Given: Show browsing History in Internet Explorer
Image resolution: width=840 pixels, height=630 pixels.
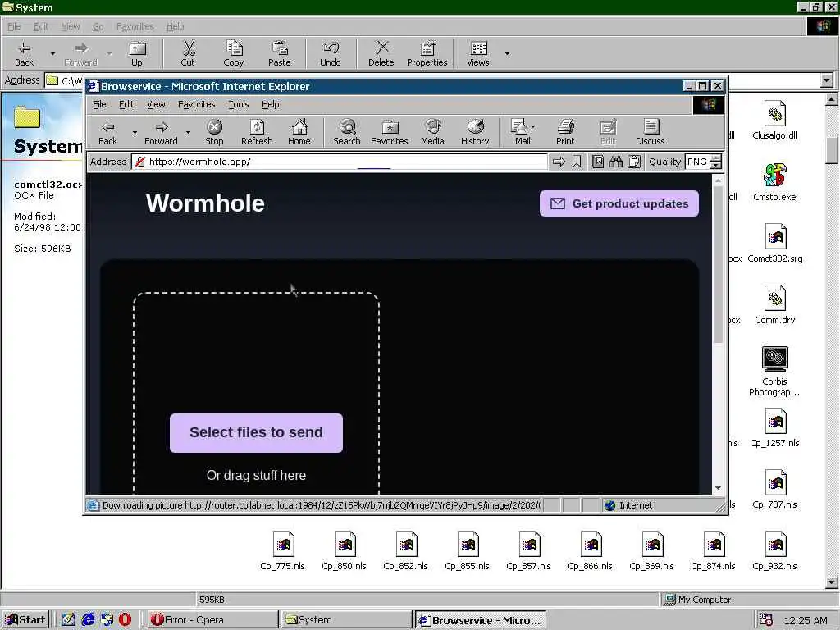Looking at the screenshot, I should point(475,132).
